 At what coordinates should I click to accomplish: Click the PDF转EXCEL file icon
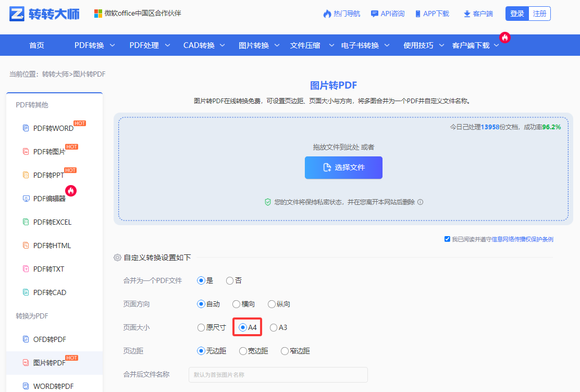[26, 222]
